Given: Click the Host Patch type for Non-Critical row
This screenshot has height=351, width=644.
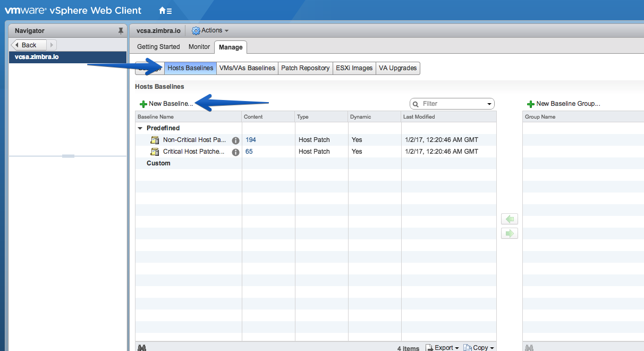Looking at the screenshot, I should (314, 140).
